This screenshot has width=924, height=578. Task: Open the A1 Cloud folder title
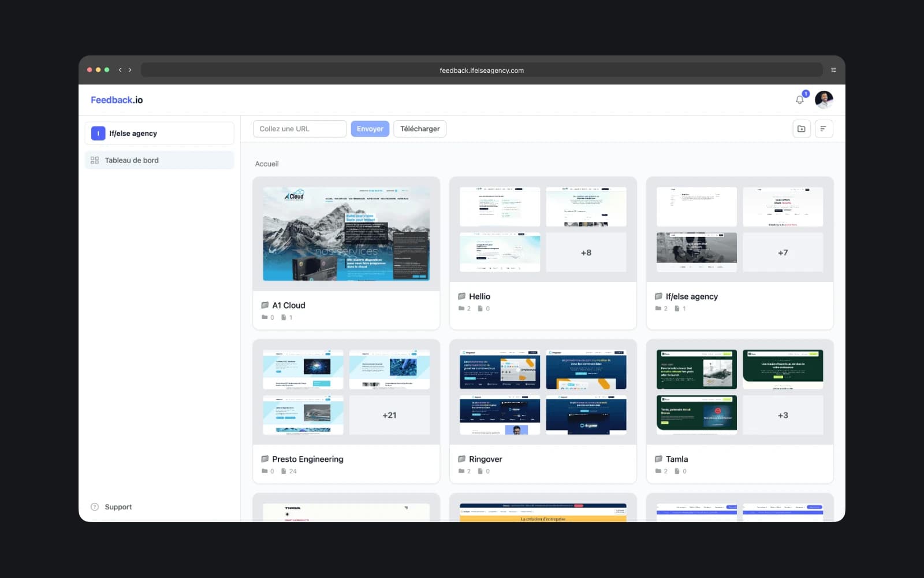coord(289,305)
